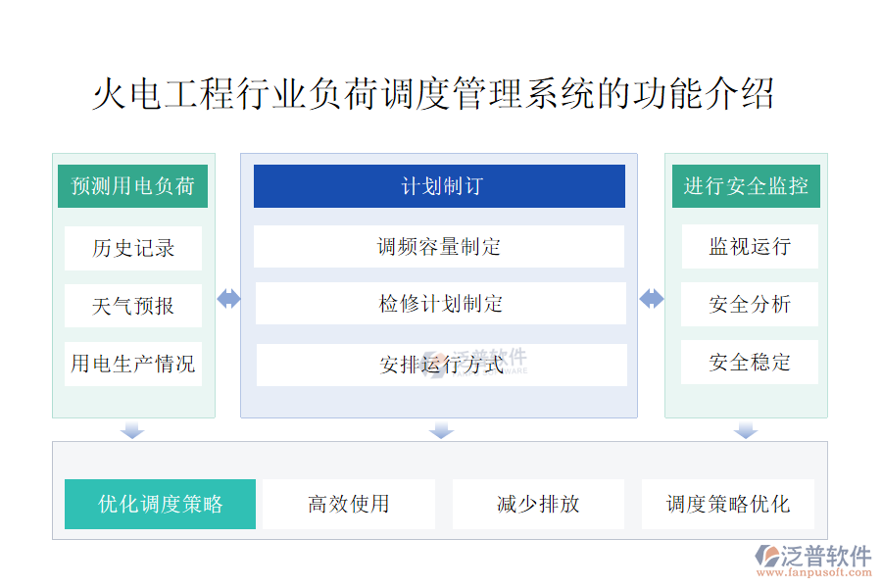This screenshot has height=588, width=882.
Task: Select the 监视运行 box
Action: tap(749, 247)
